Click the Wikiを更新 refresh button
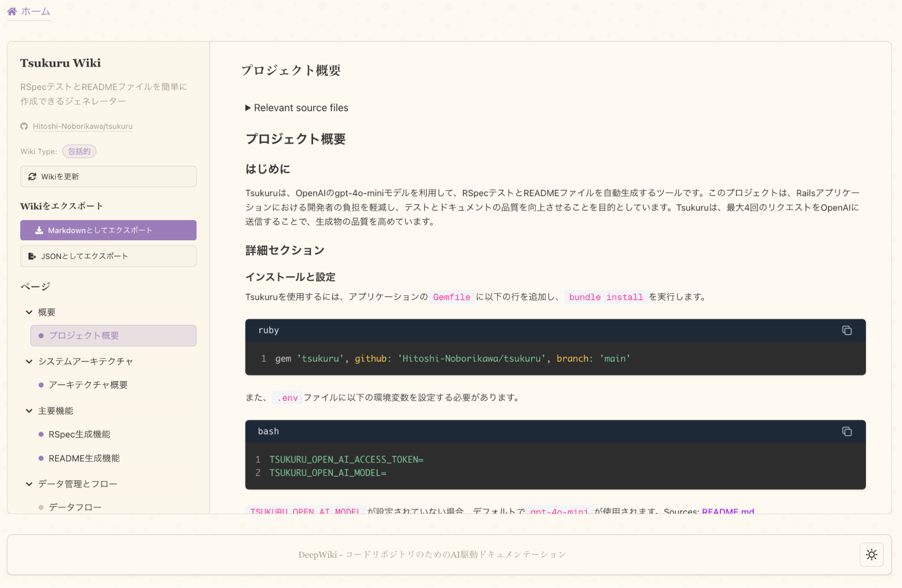Screen dimensions: 902x588 click(x=108, y=177)
